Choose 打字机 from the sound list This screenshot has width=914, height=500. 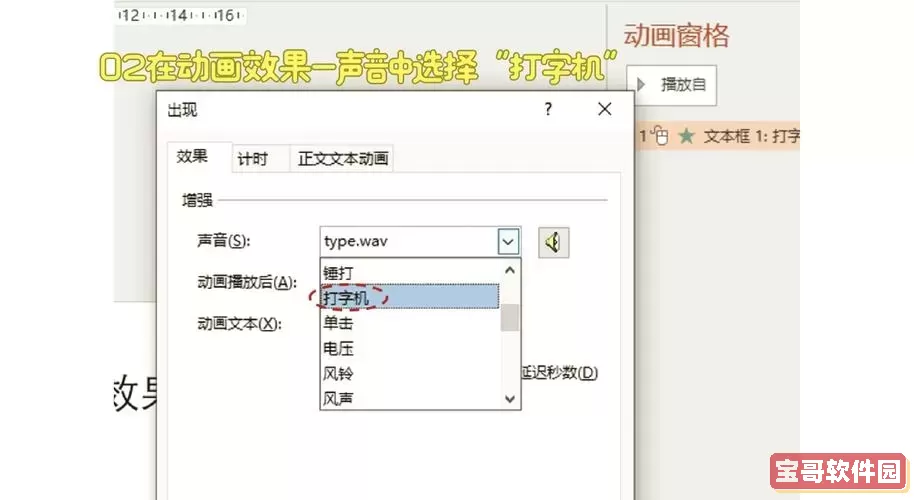pos(410,298)
